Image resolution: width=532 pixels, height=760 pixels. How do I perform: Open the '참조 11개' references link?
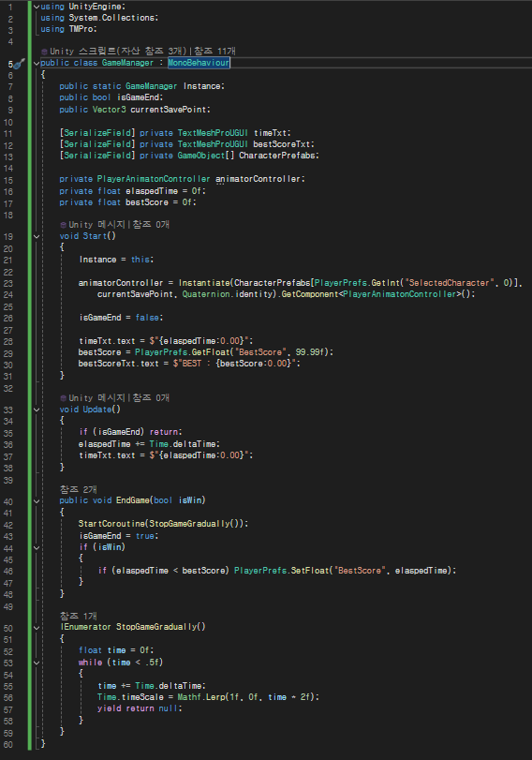point(214,52)
